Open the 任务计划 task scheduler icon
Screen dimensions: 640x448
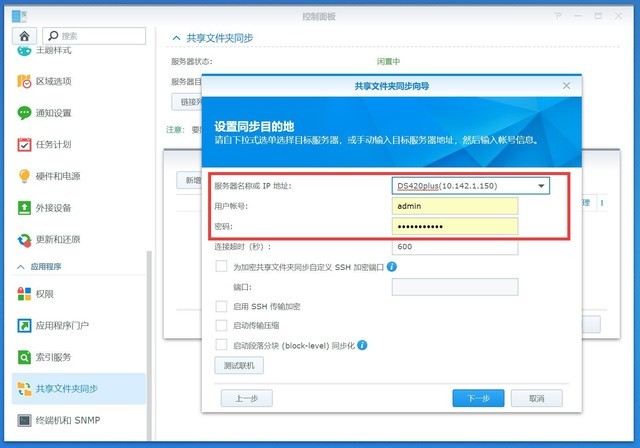click(24, 144)
